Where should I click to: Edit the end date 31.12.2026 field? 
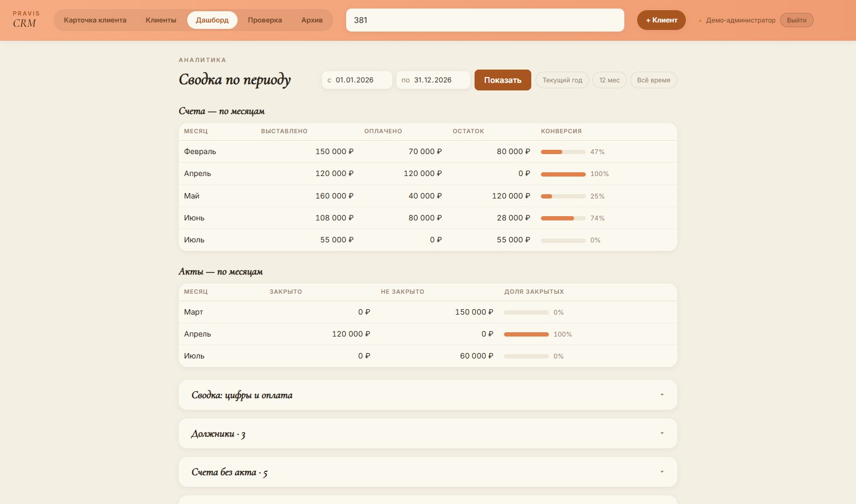433,80
